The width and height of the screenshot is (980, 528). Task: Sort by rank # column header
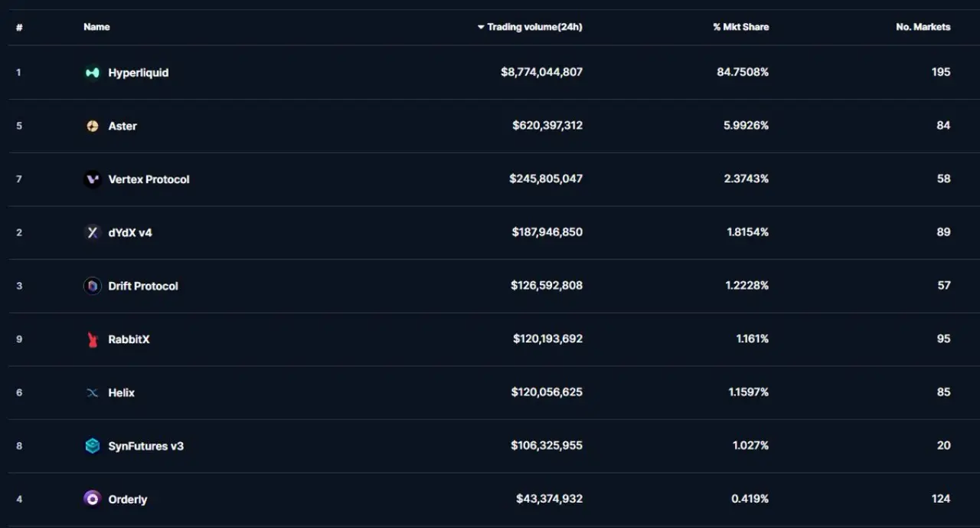[x=19, y=28]
